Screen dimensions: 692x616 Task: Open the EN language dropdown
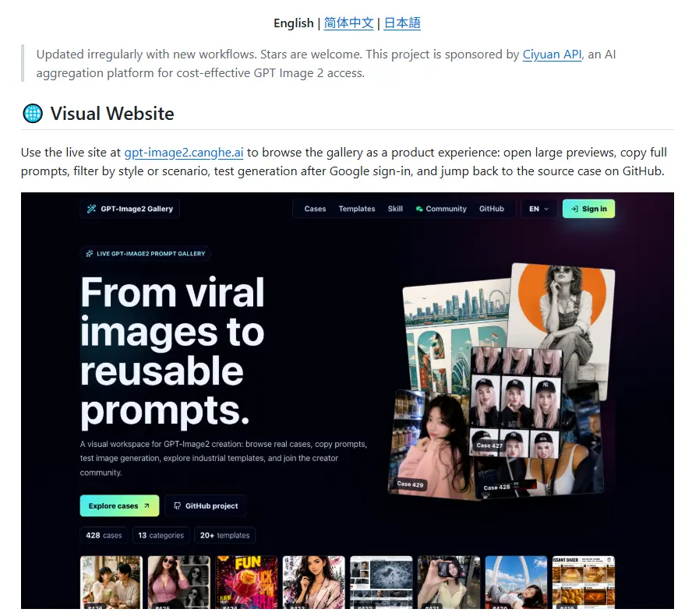click(x=538, y=209)
